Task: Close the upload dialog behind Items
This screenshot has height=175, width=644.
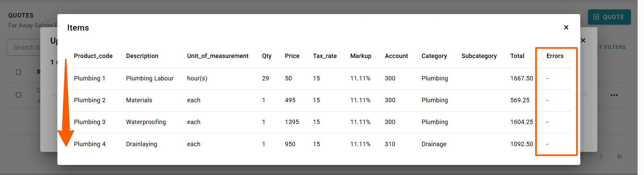Action: 583,41
